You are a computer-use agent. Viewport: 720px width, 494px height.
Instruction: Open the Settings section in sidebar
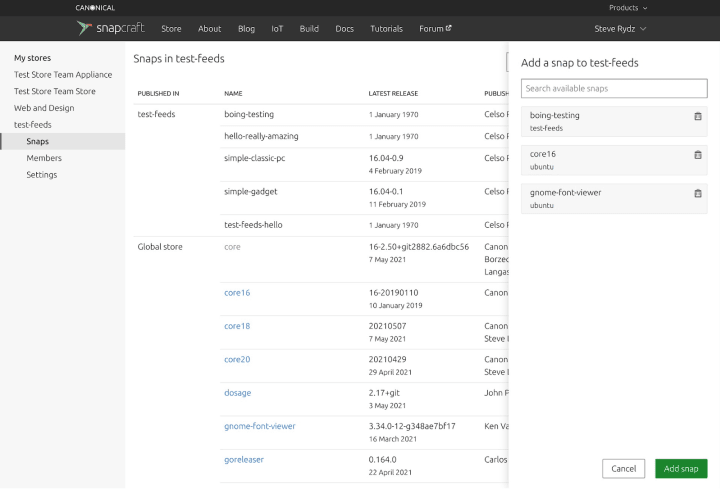coord(42,174)
